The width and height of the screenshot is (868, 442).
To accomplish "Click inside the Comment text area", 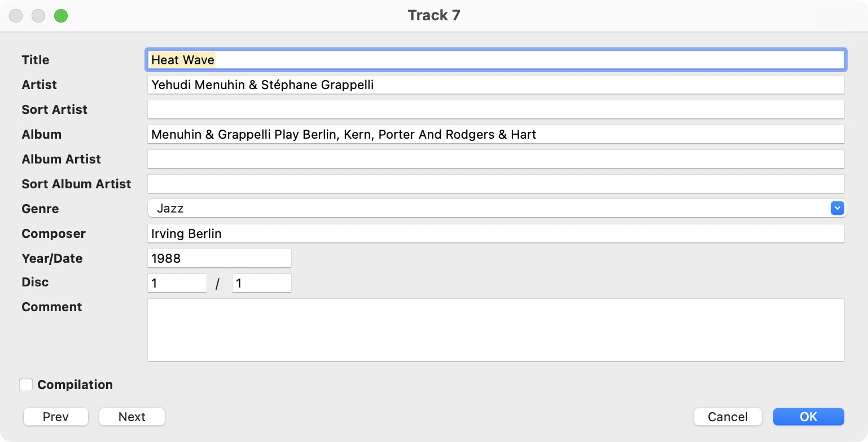I will (x=496, y=330).
